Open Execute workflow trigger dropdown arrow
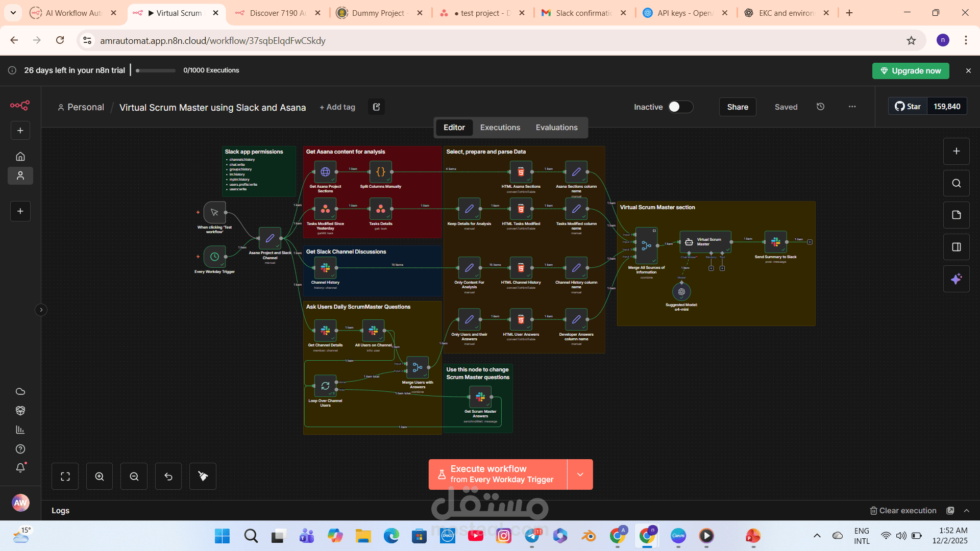Viewport: 980px width, 551px height. point(580,474)
